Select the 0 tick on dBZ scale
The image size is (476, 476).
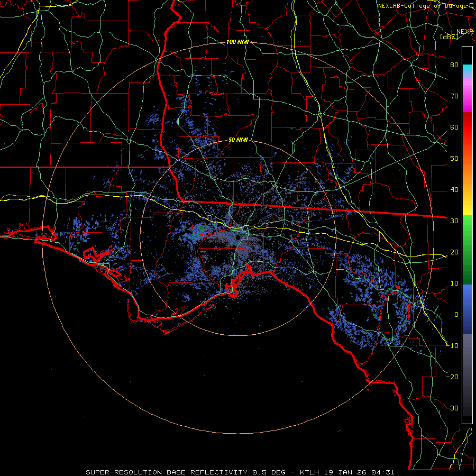[x=456, y=315]
